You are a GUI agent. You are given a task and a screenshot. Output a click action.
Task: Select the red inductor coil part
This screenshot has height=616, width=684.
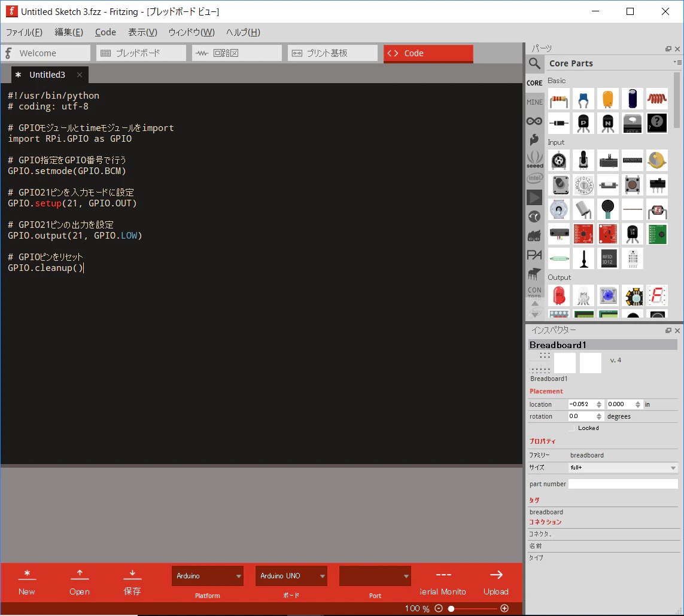(x=657, y=99)
